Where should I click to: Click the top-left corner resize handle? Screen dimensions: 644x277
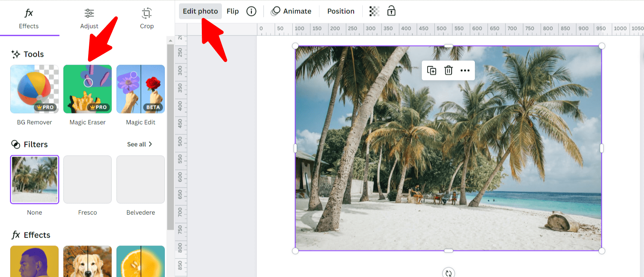click(295, 46)
